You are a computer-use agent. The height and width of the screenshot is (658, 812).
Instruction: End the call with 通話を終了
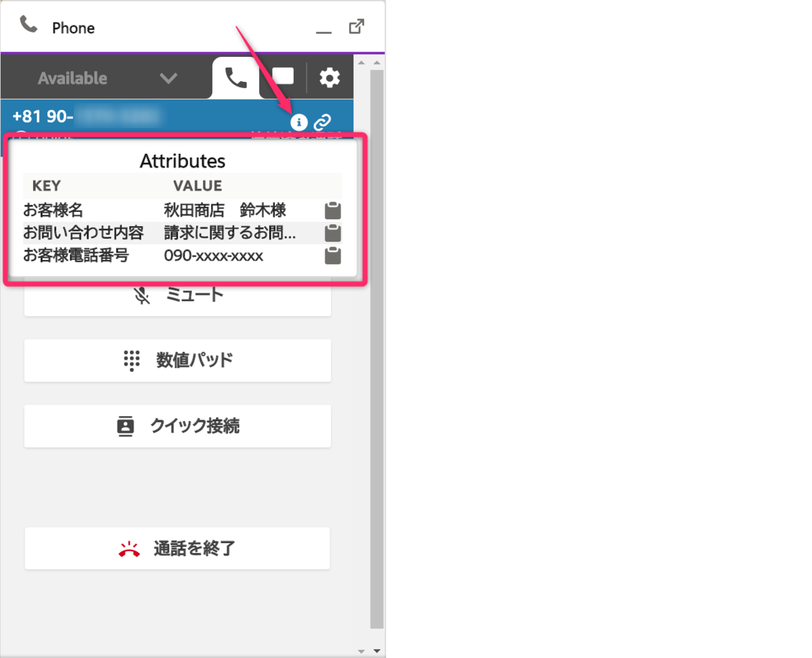click(177, 548)
